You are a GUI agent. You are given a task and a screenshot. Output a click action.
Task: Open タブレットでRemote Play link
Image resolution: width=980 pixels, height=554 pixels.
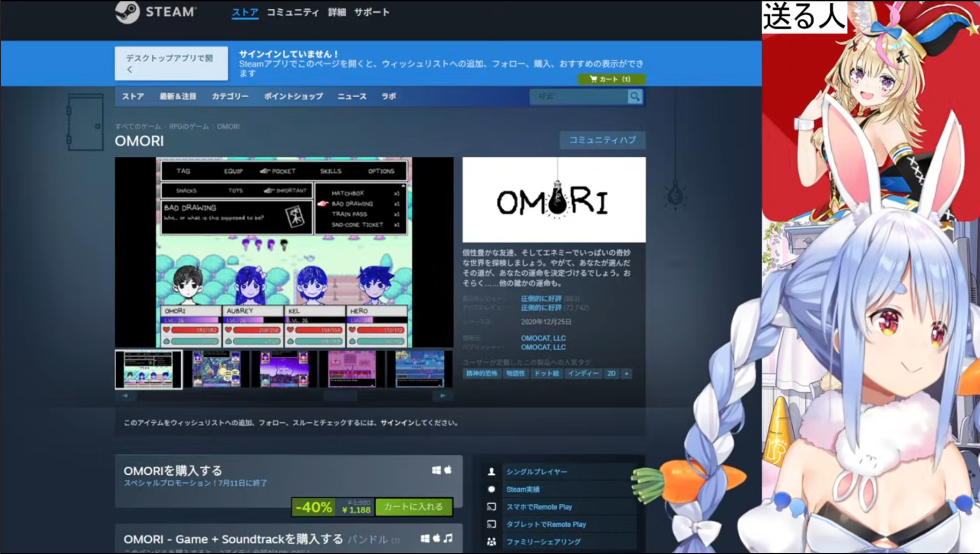[546, 524]
